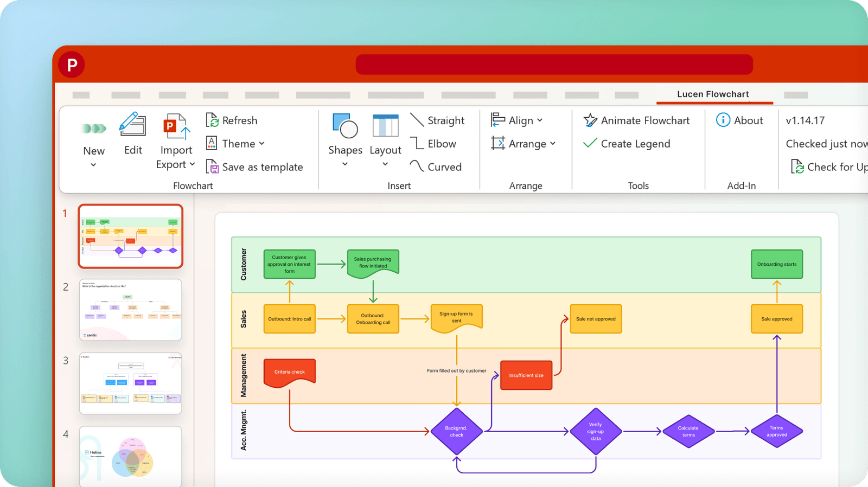Screen dimensions: 868x487
Task: Click the Refresh button label
Action: (240, 120)
